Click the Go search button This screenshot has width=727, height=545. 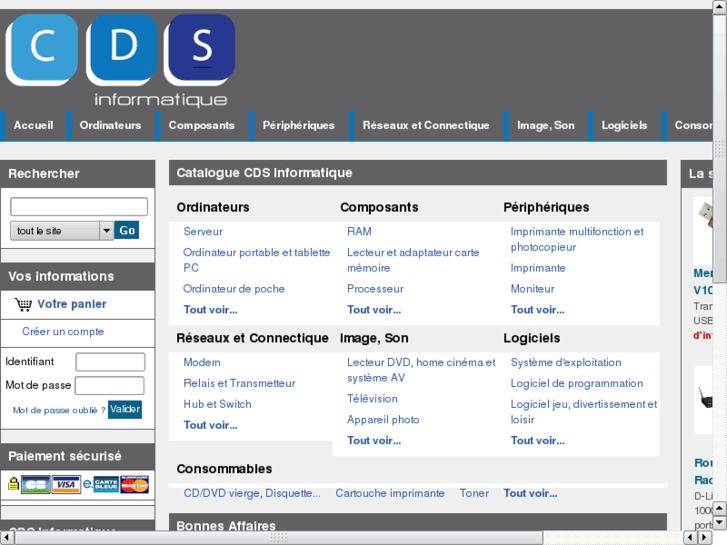127,230
